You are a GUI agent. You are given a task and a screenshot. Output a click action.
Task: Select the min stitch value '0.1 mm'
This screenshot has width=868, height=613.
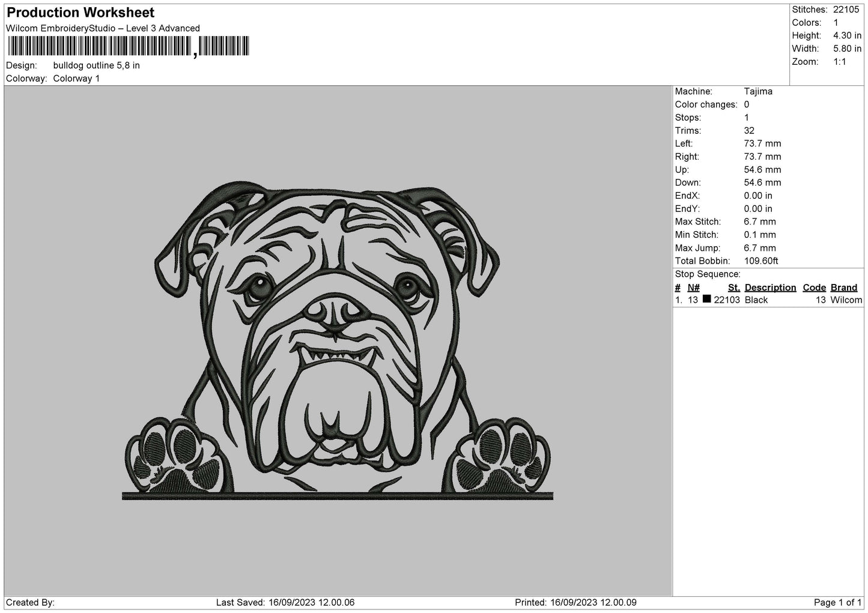tap(760, 235)
